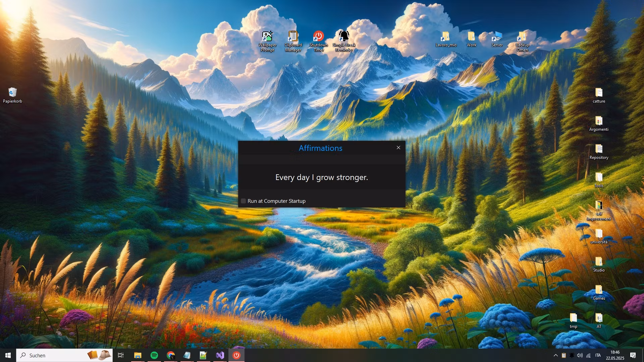Close the Affirmations window

pyautogui.click(x=398, y=147)
